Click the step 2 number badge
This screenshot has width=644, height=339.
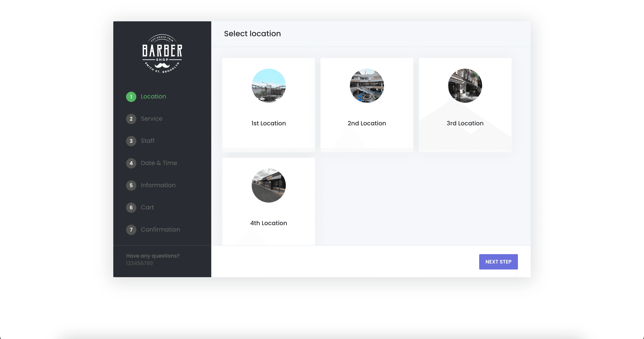(x=131, y=119)
